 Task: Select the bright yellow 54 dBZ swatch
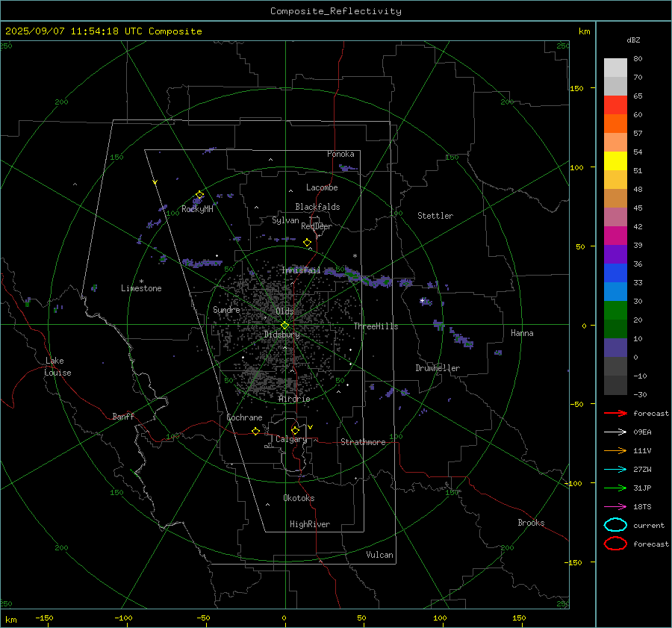[615, 161]
